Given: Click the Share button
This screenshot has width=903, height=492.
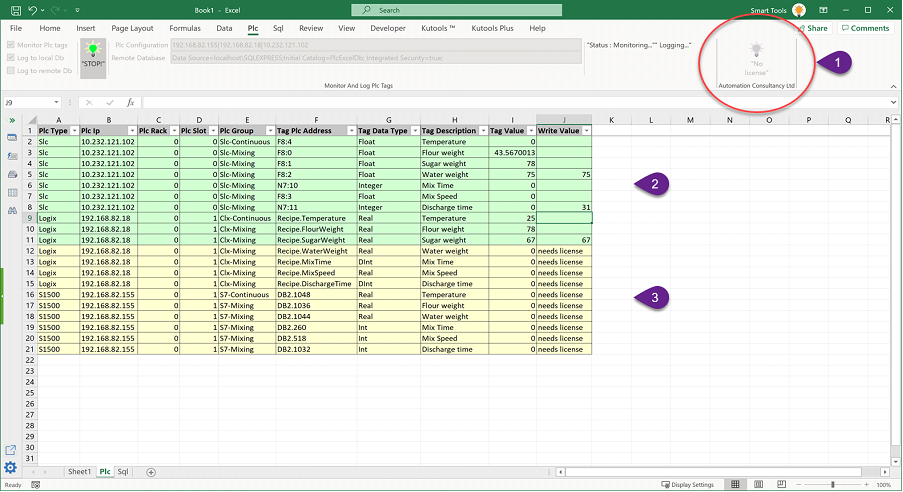Looking at the screenshot, I should pyautogui.click(x=813, y=28).
